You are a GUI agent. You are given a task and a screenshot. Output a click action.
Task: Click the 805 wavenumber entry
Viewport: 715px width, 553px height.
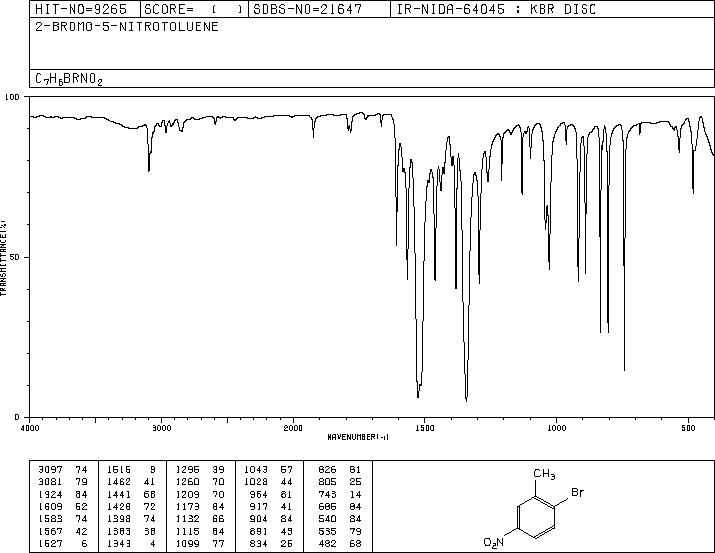327,482
